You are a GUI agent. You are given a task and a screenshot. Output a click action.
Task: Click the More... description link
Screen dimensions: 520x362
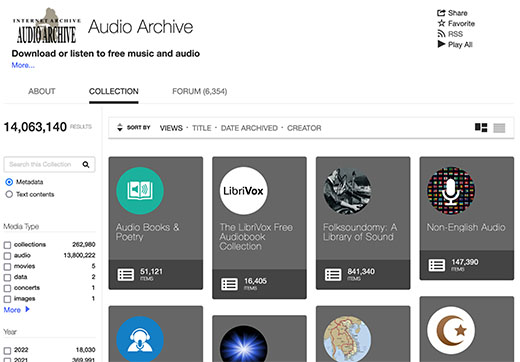(x=23, y=65)
